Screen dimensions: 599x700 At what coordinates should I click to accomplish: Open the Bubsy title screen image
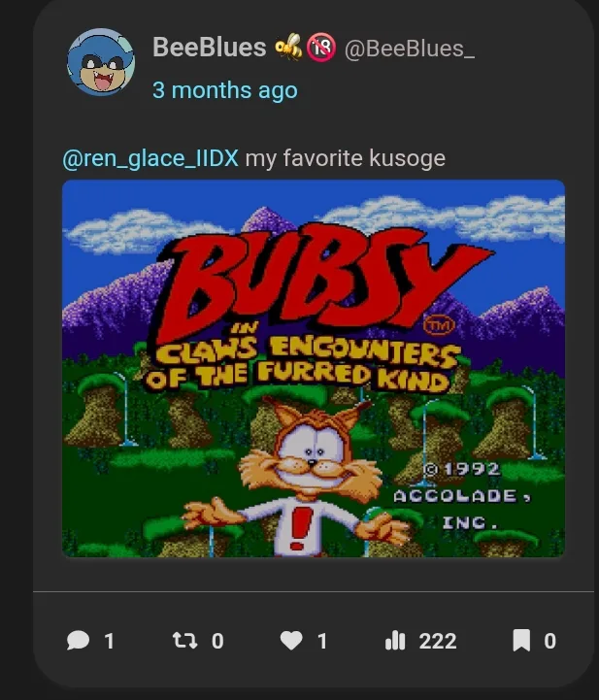click(x=314, y=368)
